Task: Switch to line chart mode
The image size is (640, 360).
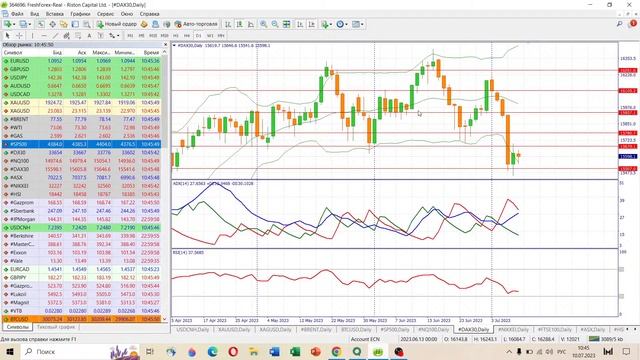Action: point(251,24)
